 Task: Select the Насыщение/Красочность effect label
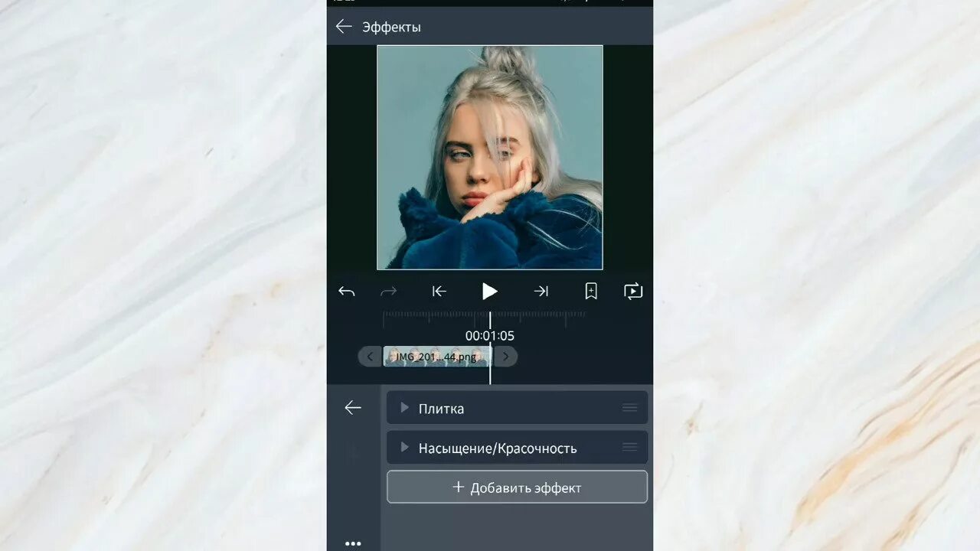[498, 448]
